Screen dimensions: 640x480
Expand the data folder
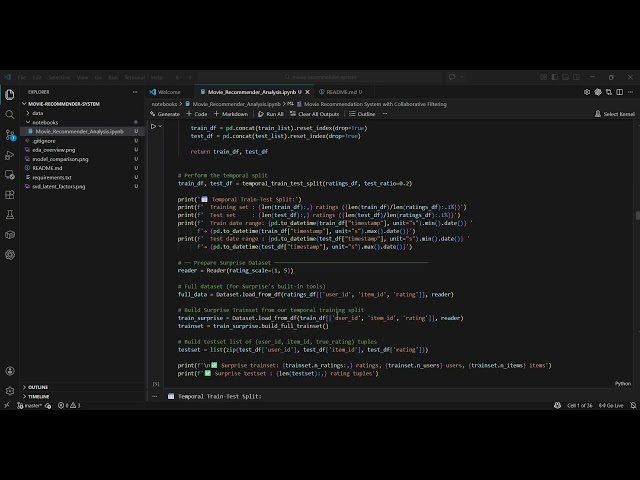(x=37, y=113)
